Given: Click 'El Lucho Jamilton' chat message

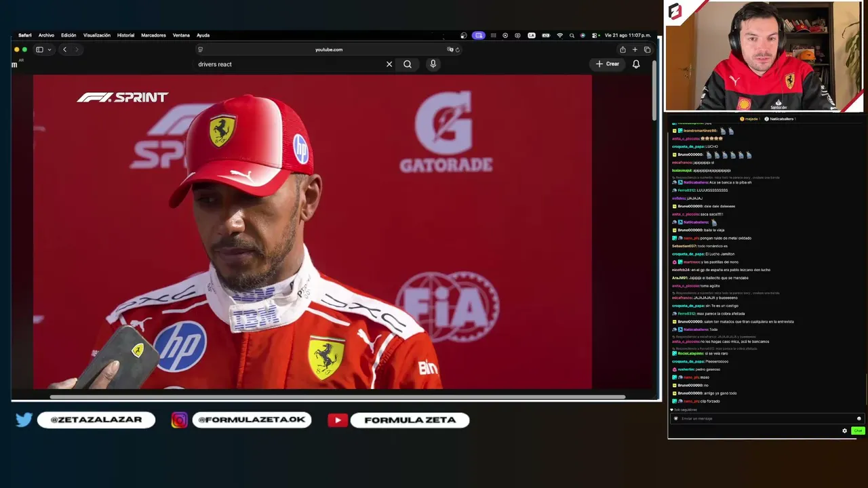Looking at the screenshot, I should coord(720,254).
